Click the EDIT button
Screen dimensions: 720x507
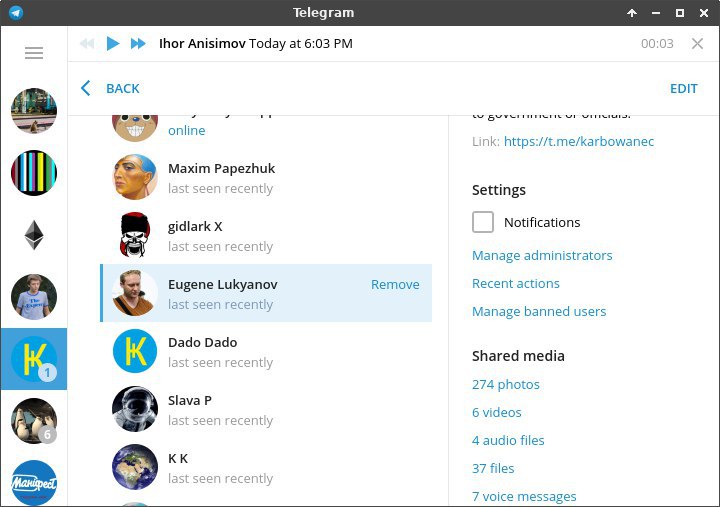click(683, 88)
